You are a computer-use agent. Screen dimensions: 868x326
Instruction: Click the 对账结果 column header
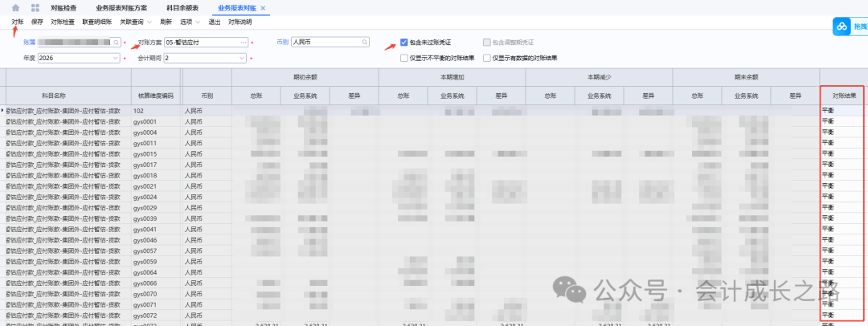(841, 96)
